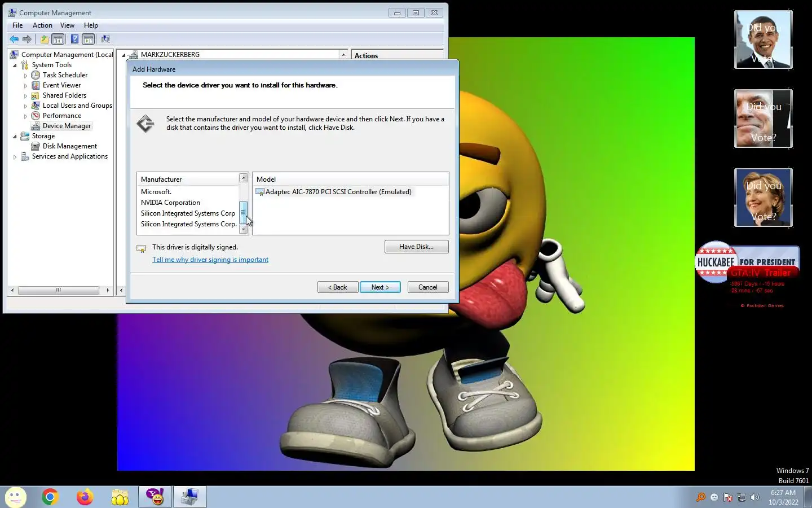Click the volume speaker tray icon
This screenshot has height=508, width=812.
click(x=755, y=497)
